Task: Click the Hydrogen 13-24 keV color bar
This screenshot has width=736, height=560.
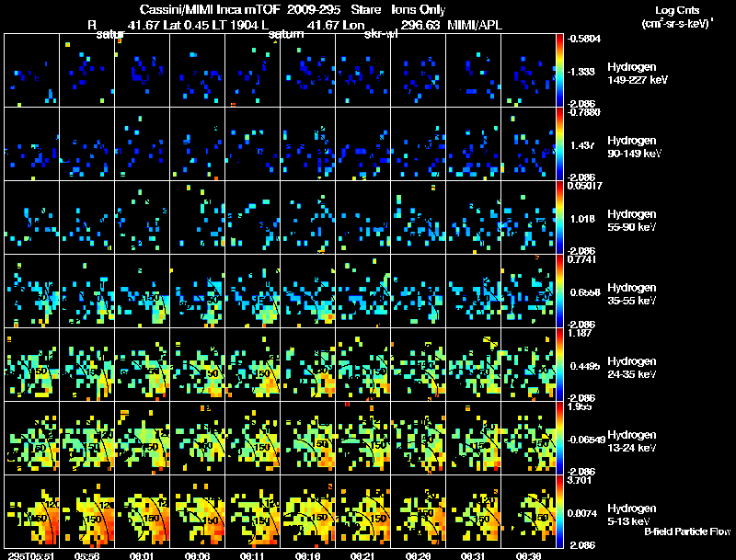Action: pyautogui.click(x=559, y=438)
